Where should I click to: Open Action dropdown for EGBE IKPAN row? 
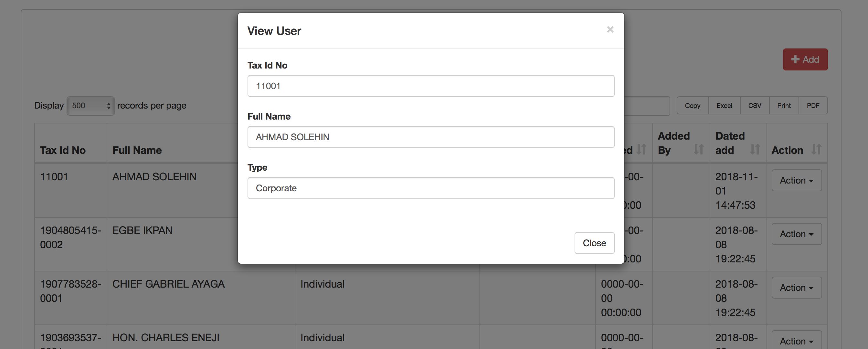tap(796, 234)
